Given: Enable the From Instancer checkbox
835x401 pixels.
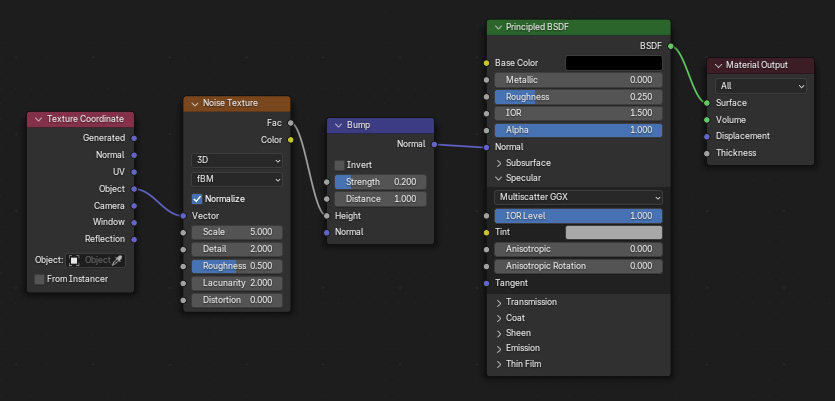Looking at the screenshot, I should tap(40, 279).
